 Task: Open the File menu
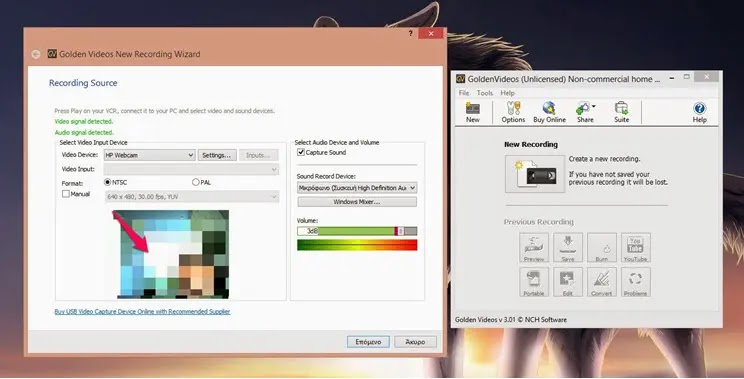pyautogui.click(x=464, y=93)
